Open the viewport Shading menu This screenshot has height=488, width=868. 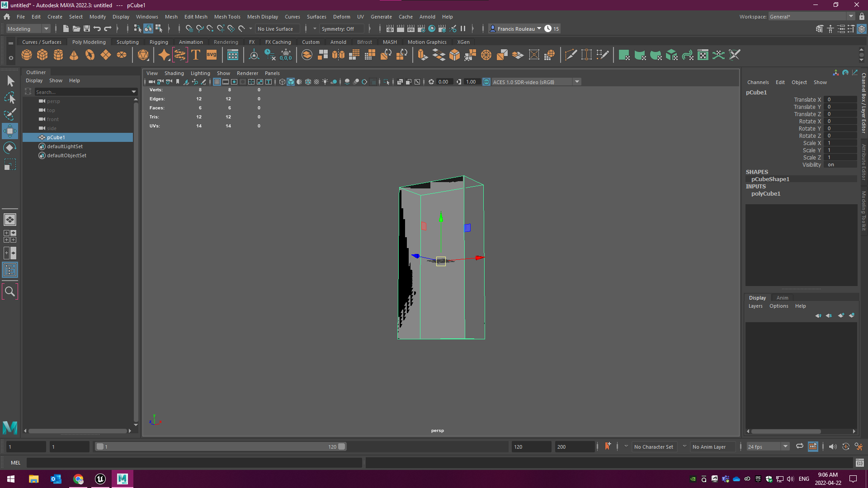tap(174, 73)
